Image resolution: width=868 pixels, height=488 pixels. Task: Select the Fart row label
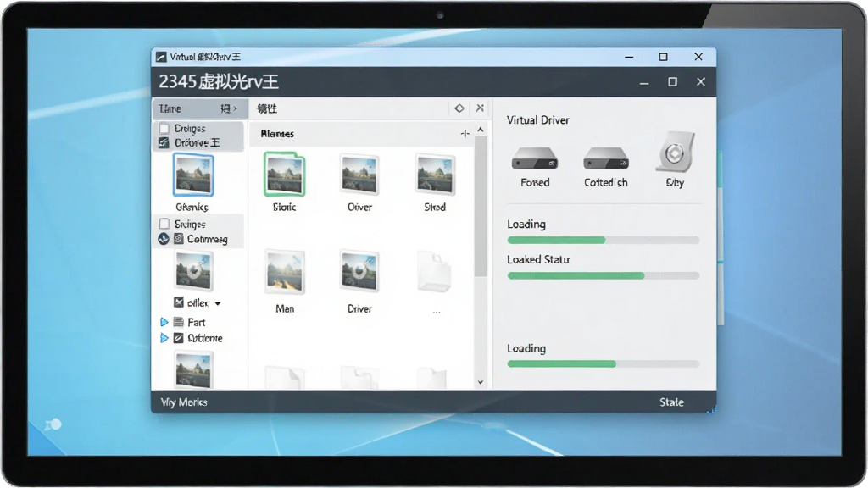pyautogui.click(x=196, y=322)
